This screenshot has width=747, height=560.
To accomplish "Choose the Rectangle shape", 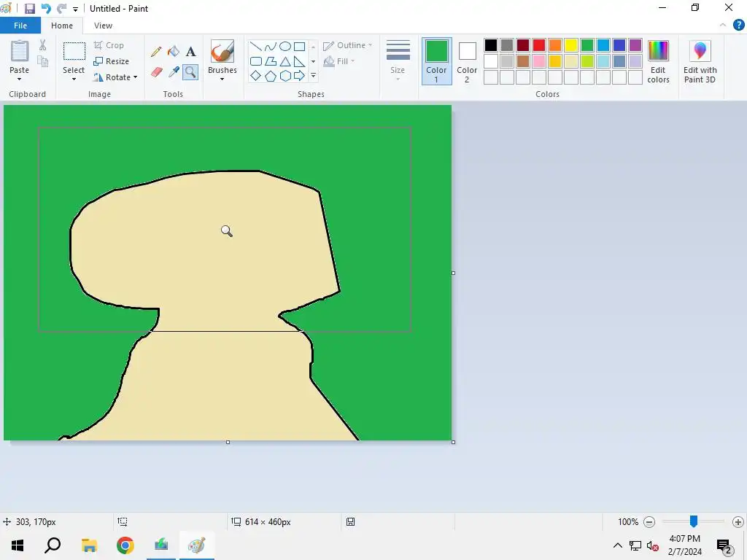I will pos(299,47).
